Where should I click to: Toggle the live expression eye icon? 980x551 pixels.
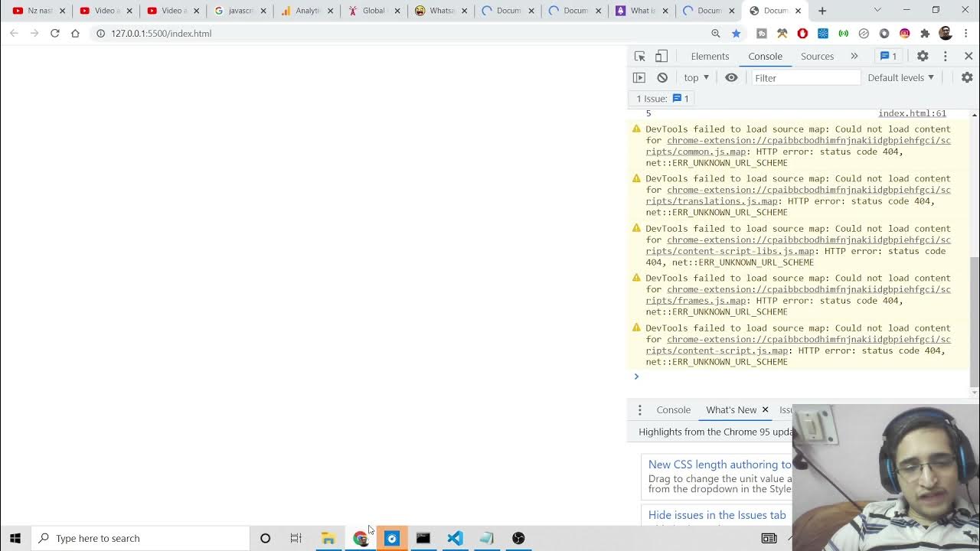click(x=731, y=77)
